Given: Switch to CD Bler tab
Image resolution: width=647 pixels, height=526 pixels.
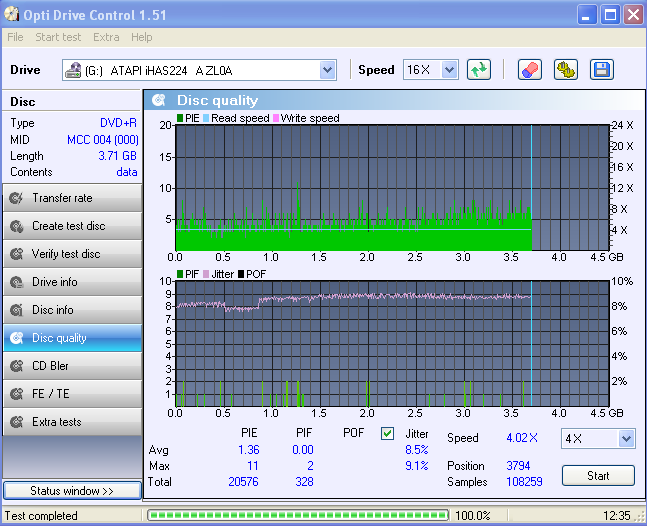Looking at the screenshot, I should (x=72, y=366).
